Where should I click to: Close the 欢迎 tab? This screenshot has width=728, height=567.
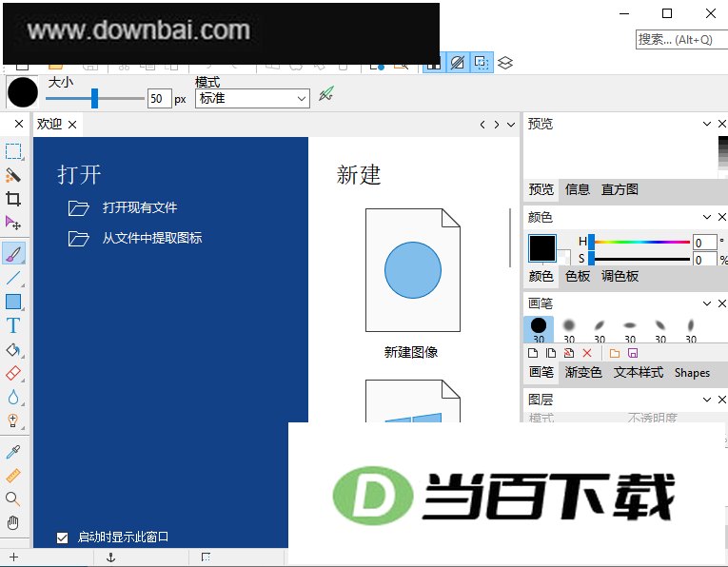tap(72, 125)
